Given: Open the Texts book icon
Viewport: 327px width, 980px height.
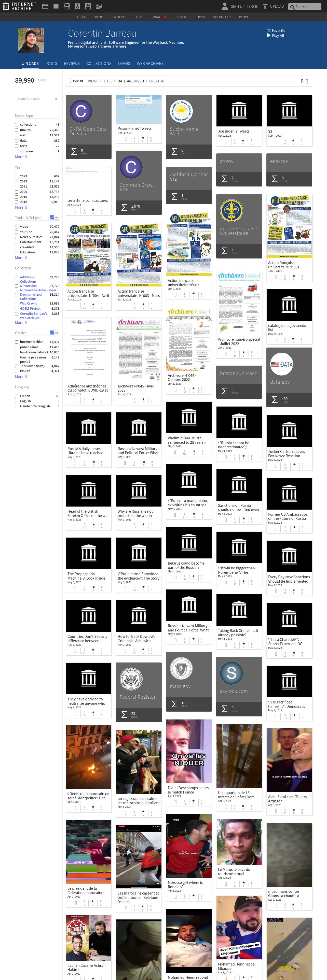Looking at the screenshot, I should pyautogui.click(x=56, y=6).
